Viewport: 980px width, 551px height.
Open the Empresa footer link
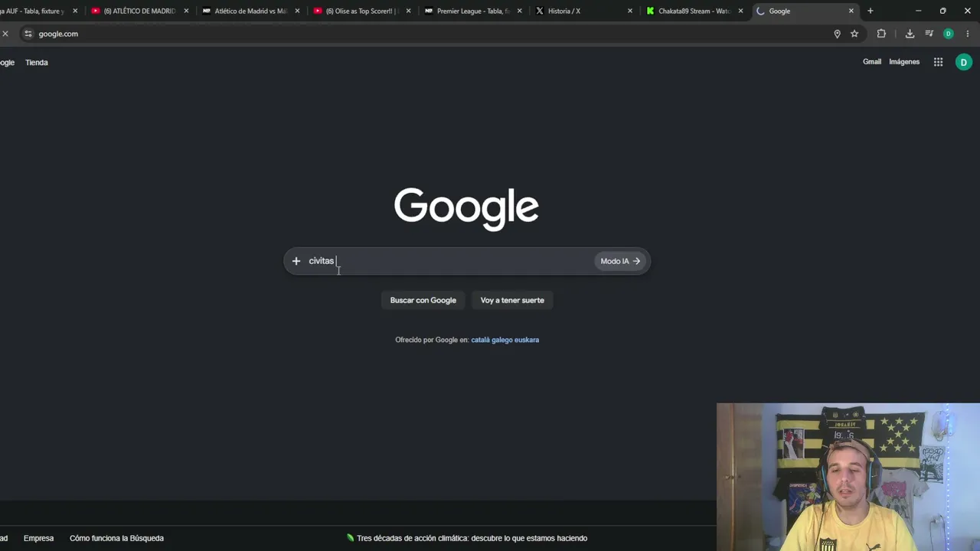pos(38,538)
